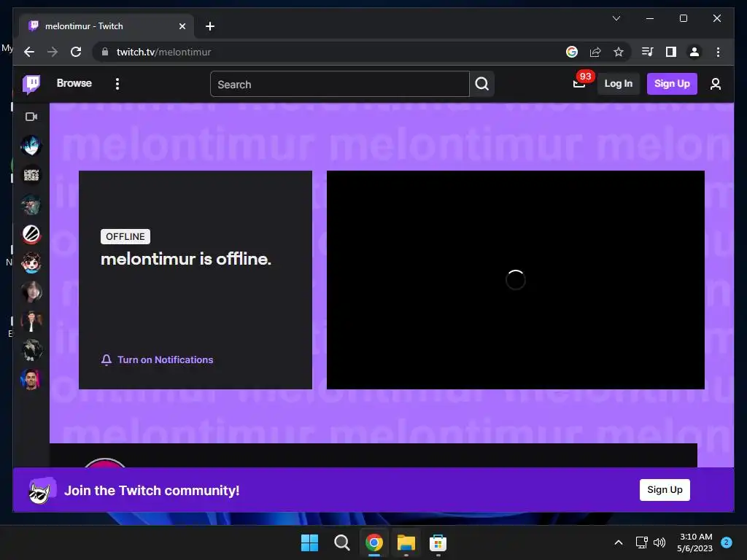This screenshot has width=747, height=560.
Task: Click the bell icon beside Turn on Notifications
Action: pos(107,359)
